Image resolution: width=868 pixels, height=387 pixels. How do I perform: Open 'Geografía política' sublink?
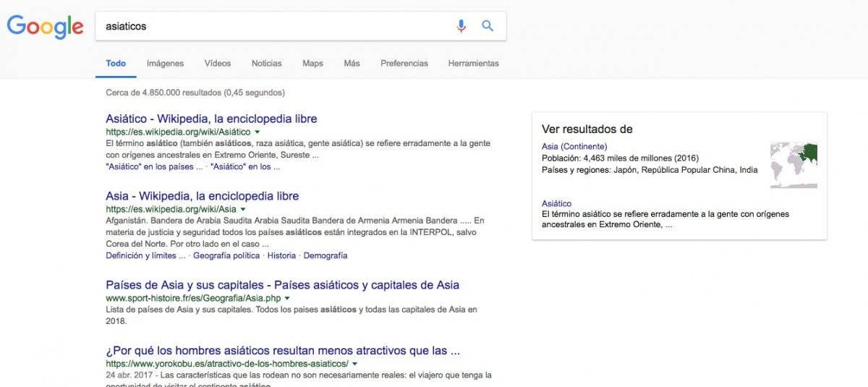tap(226, 256)
